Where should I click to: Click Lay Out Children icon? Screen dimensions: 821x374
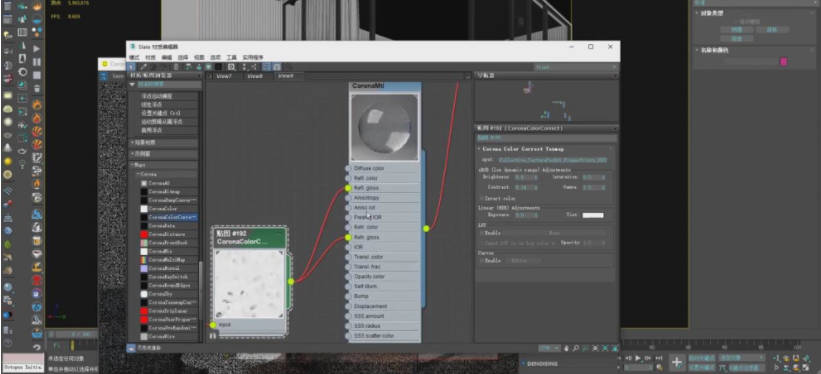tap(254, 67)
